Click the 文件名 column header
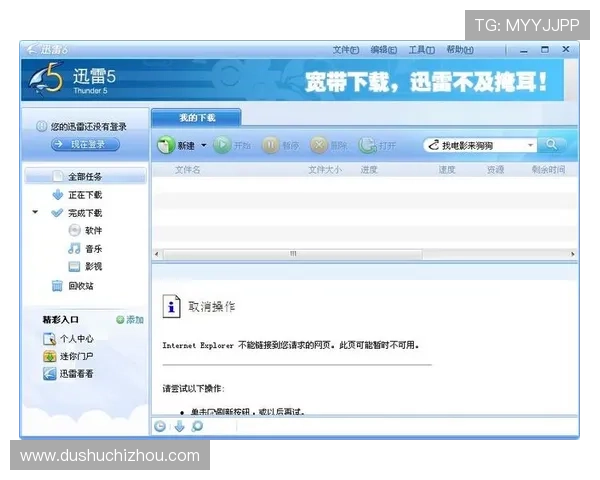 [188, 170]
